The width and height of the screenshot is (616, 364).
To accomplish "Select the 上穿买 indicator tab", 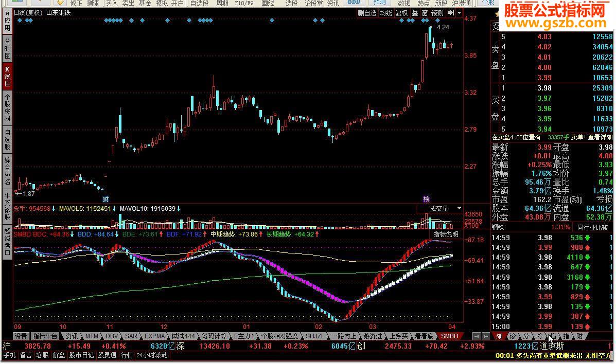I will pos(398,336).
